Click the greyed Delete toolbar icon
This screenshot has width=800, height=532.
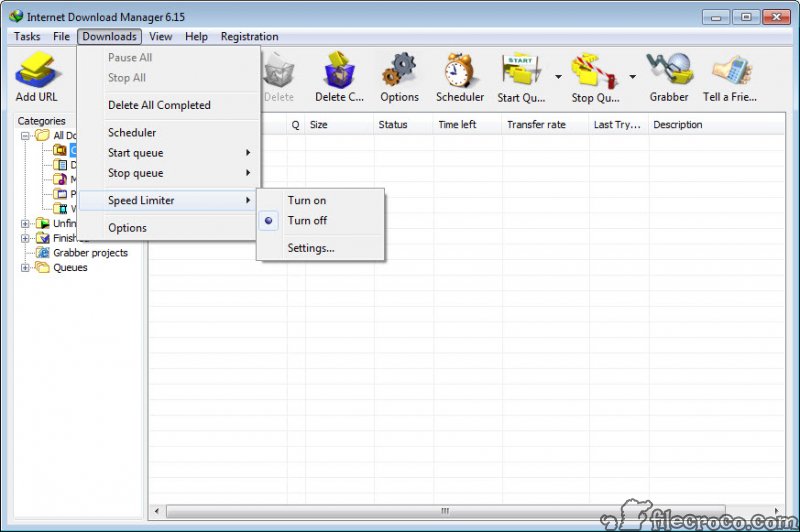click(x=279, y=70)
